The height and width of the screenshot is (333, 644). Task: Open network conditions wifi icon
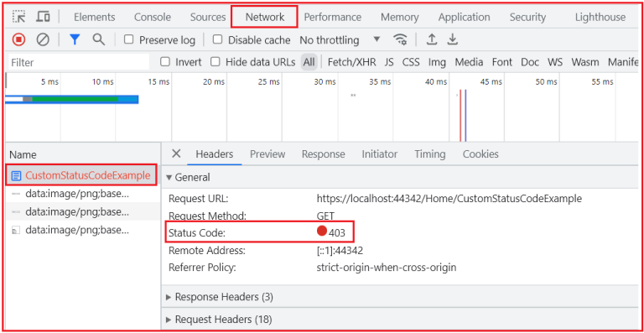pos(400,39)
